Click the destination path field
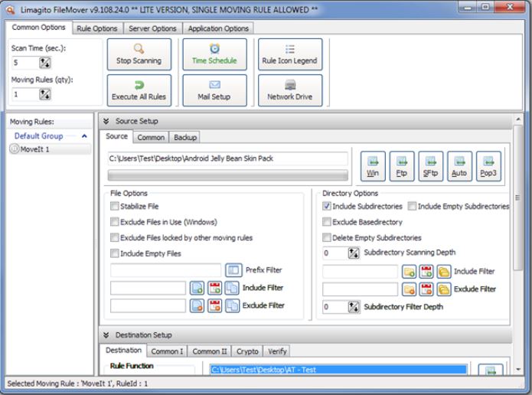The height and width of the screenshot is (395, 532). [x=338, y=370]
